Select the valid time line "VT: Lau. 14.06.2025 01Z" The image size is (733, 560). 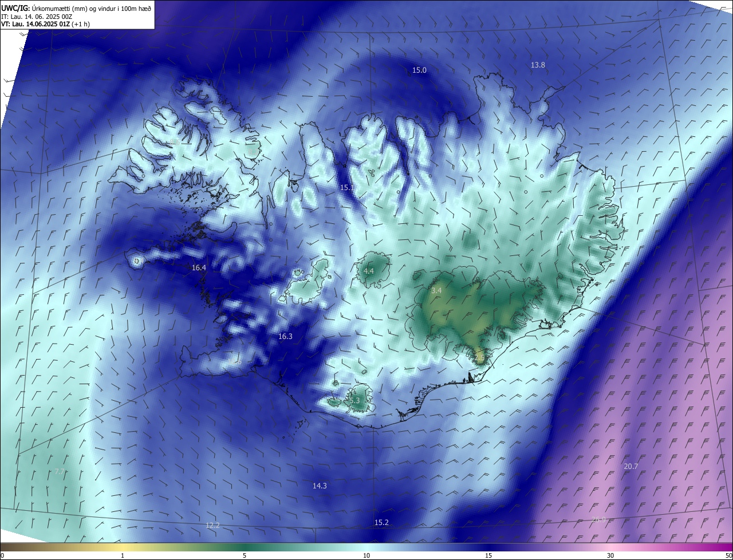click(x=35, y=24)
